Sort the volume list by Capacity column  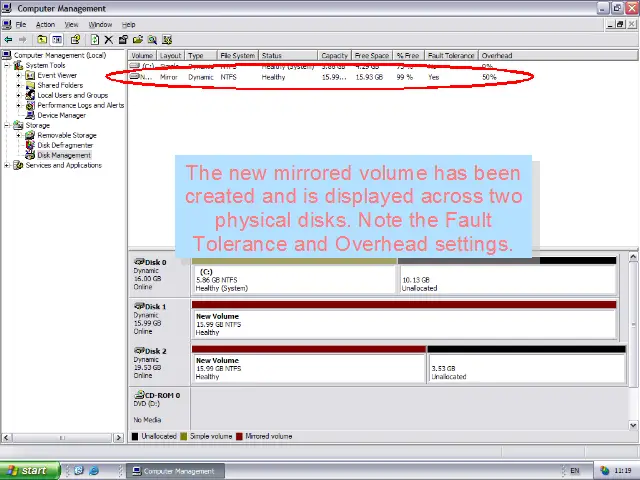(334, 56)
